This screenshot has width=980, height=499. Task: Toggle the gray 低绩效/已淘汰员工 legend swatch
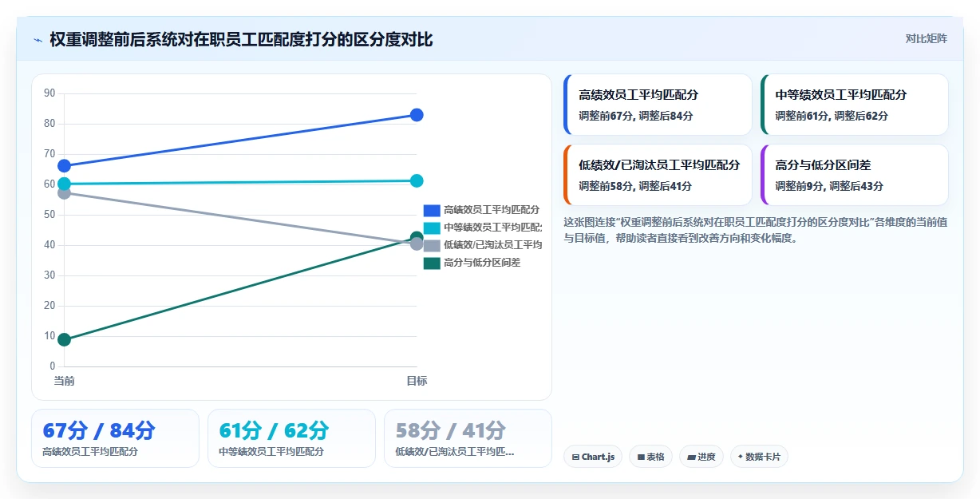[432, 245]
